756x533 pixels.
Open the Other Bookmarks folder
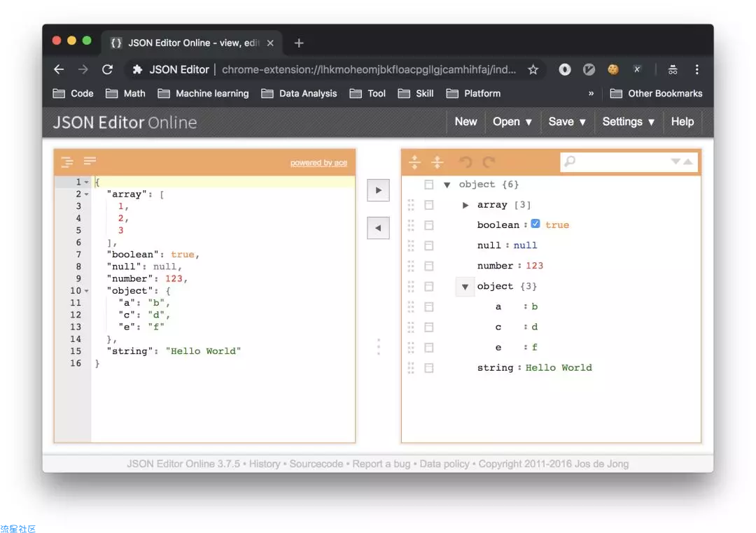click(656, 94)
